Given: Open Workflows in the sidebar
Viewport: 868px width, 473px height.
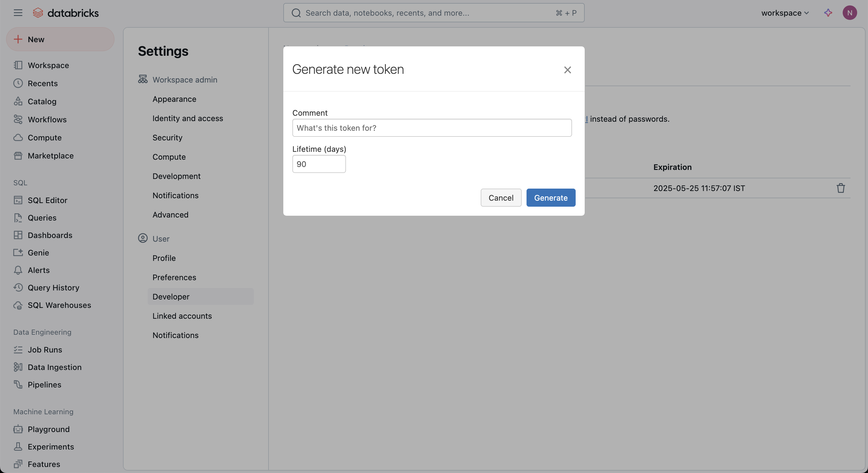Looking at the screenshot, I should (x=47, y=120).
